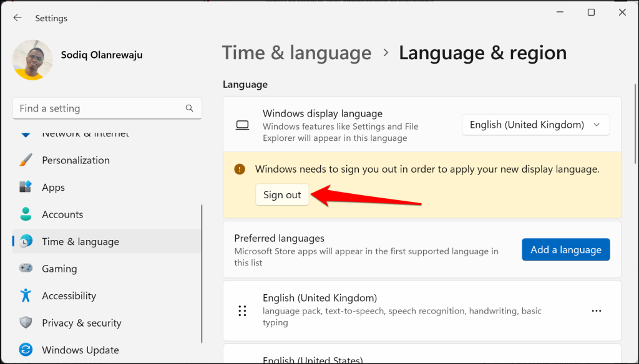Image resolution: width=639 pixels, height=364 pixels.
Task: Click the Privacy shield icon
Action: [26, 322]
